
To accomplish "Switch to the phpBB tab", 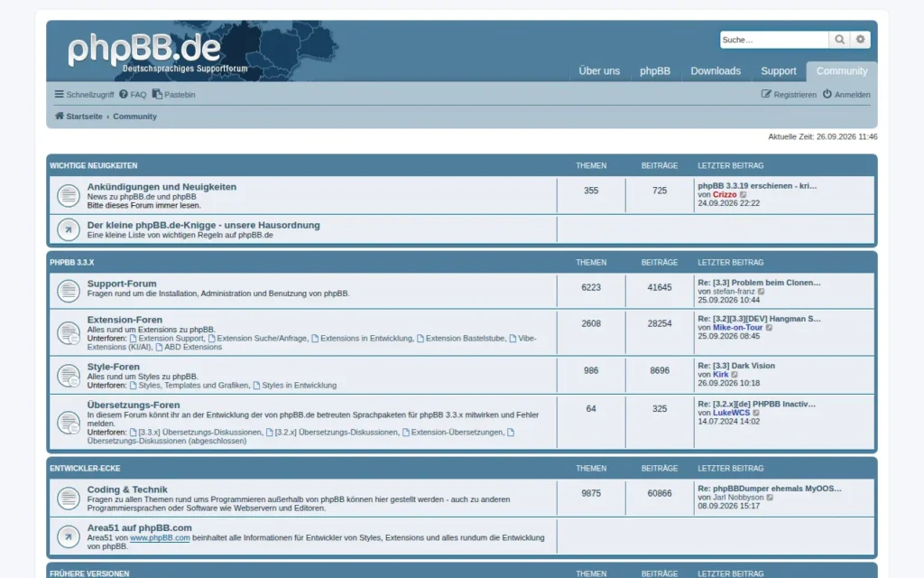I will tap(655, 70).
